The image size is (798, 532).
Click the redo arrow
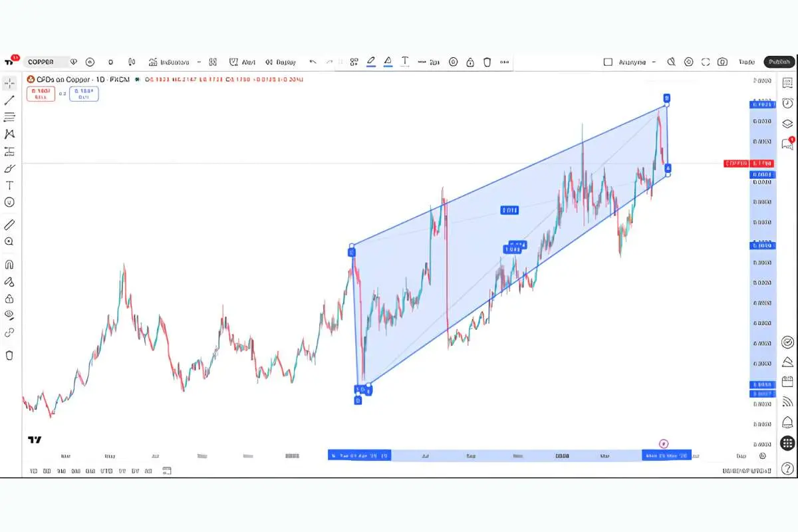tap(329, 62)
